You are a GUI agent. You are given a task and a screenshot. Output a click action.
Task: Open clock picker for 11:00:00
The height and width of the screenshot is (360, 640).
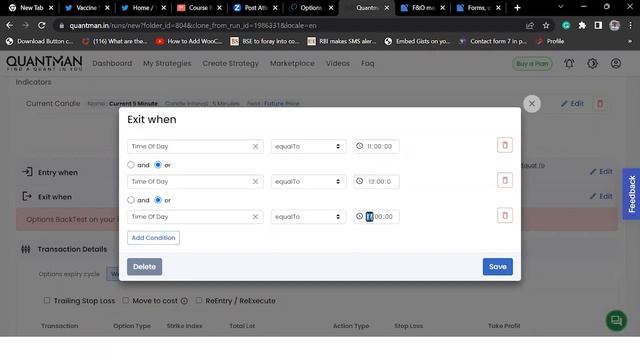click(359, 146)
